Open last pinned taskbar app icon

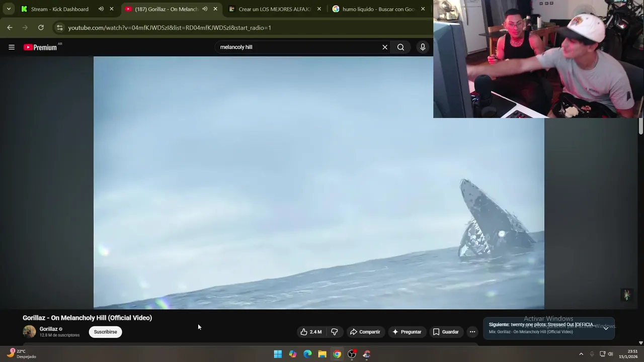tap(367, 354)
